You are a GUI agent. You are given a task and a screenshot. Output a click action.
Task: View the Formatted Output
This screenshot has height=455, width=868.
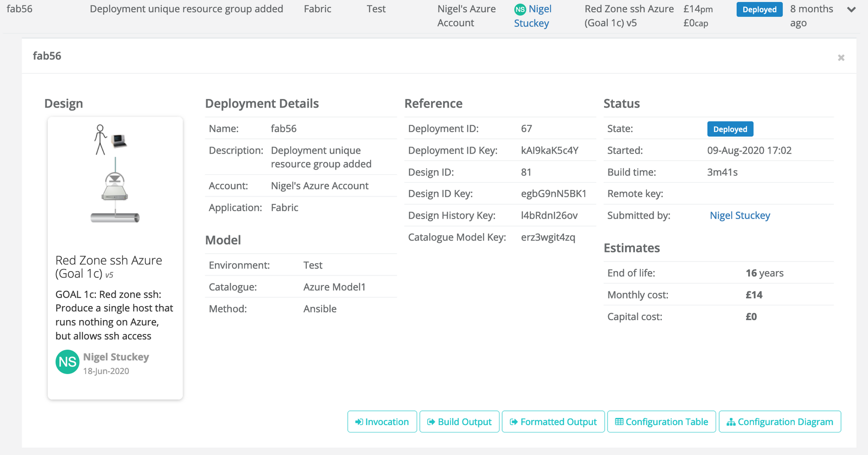point(553,422)
